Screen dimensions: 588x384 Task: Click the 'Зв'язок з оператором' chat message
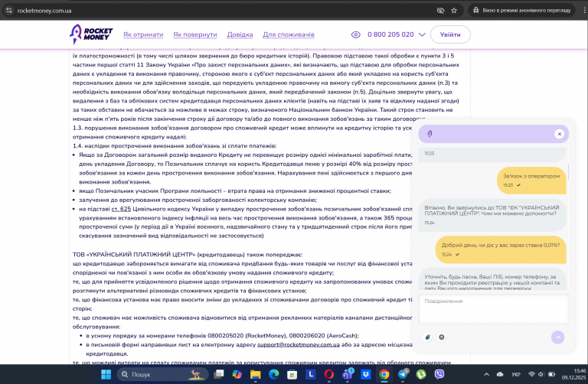click(x=531, y=181)
